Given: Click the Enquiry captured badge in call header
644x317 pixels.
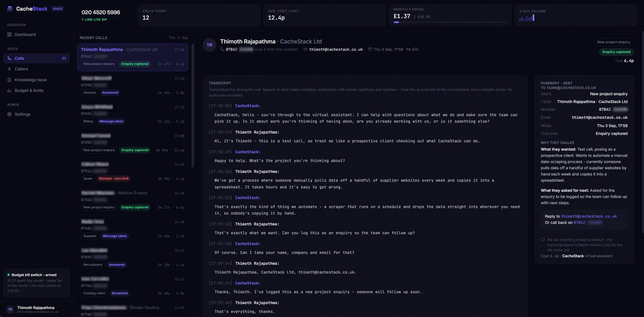Looking at the screenshot, I should coord(616,52).
